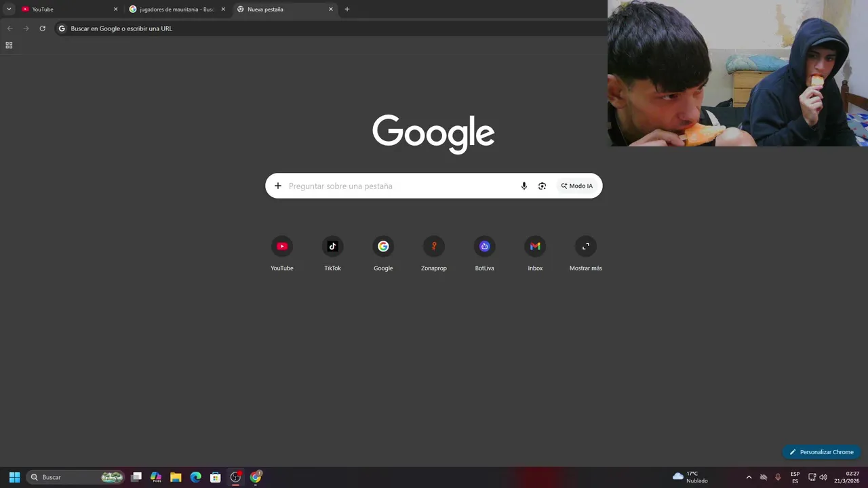
Task: Open the TikTok shortcut tile
Action: click(332, 254)
